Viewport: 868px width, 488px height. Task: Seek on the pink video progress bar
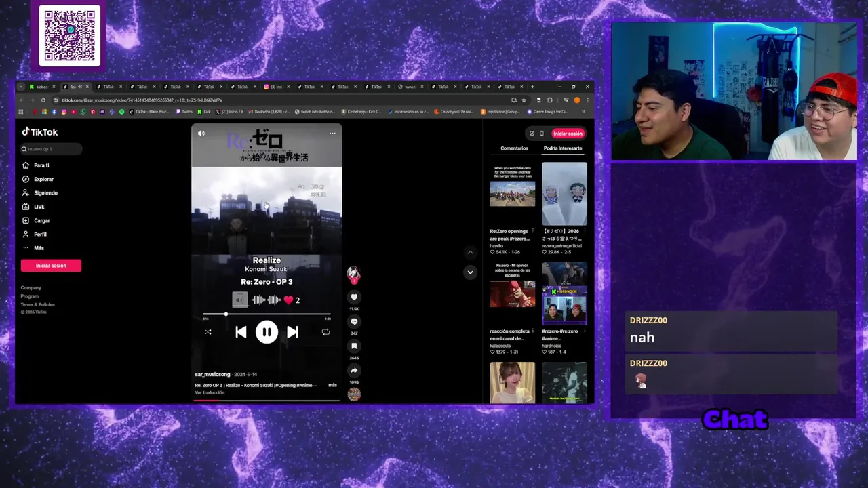(267, 401)
